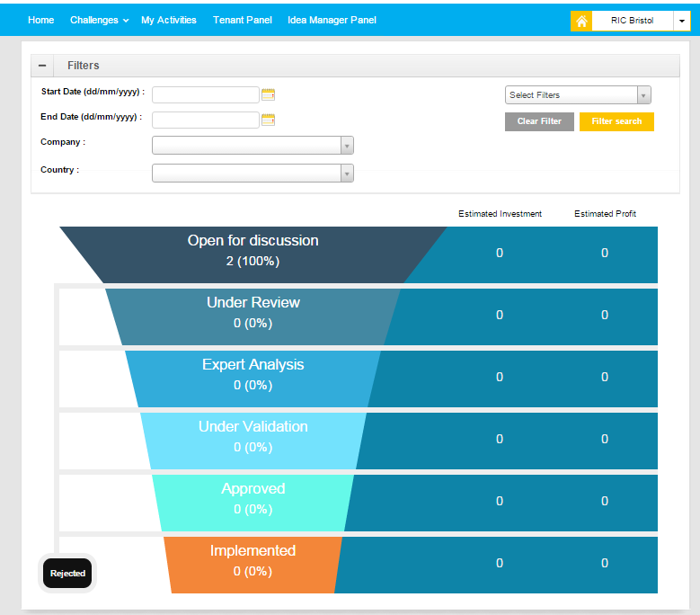Screen dimensions: 700x615
Task: Expand the RIC Bristol dropdown arrow
Action: [x=681, y=21]
